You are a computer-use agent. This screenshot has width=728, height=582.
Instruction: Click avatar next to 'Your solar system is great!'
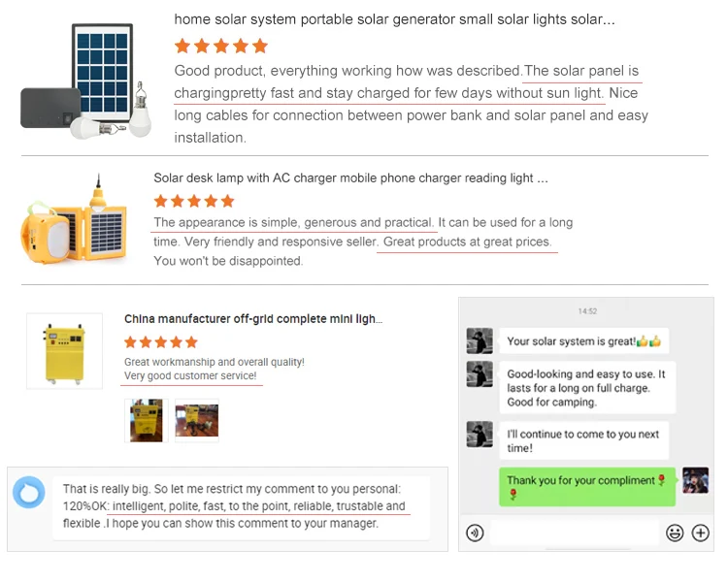(x=478, y=341)
